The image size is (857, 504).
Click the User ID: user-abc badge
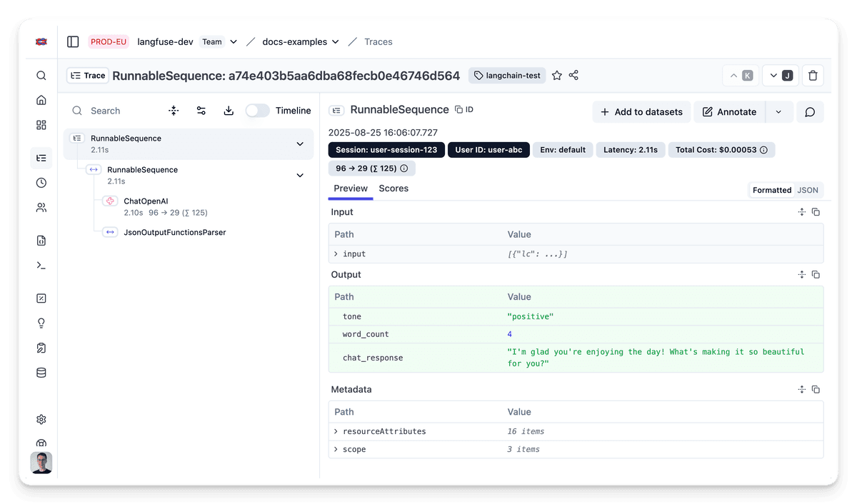coord(488,150)
